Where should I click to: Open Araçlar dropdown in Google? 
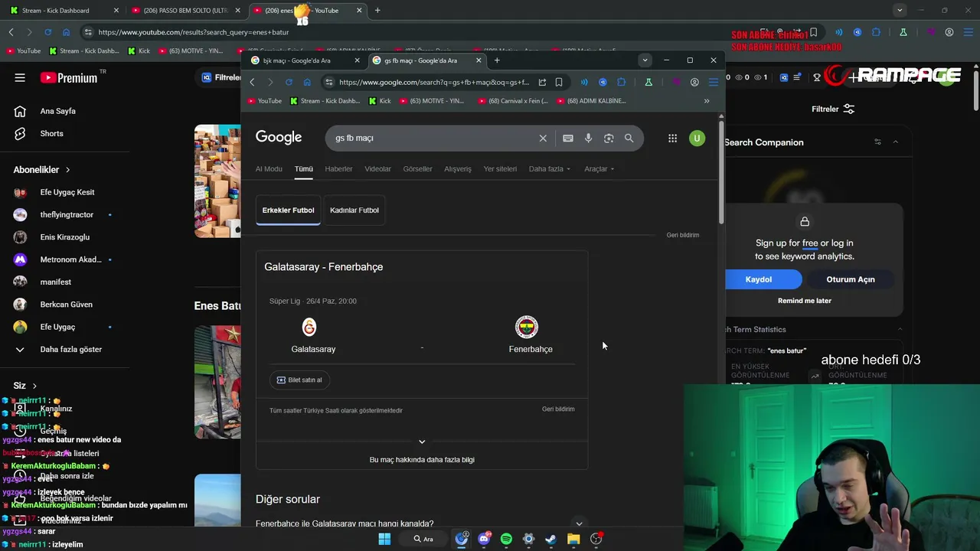[x=599, y=169]
